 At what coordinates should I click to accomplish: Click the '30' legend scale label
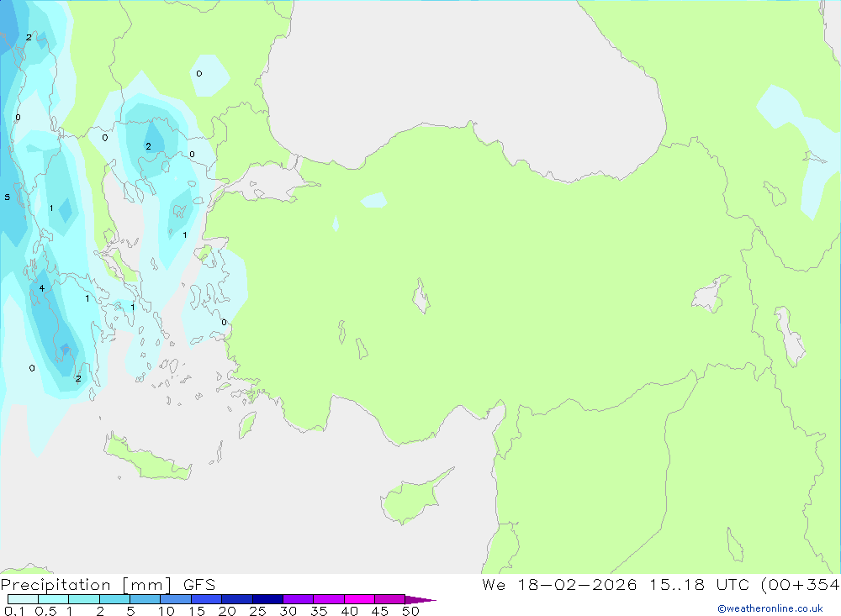[x=288, y=611]
